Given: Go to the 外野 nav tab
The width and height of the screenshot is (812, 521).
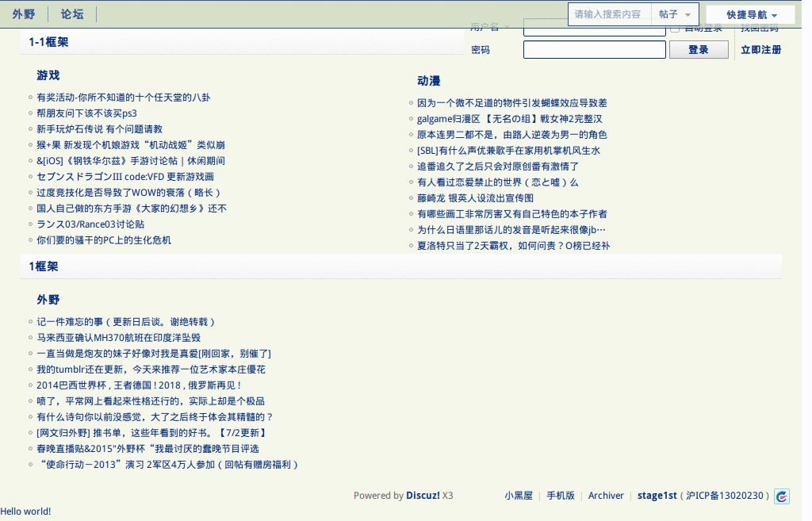Looking at the screenshot, I should (24, 14).
